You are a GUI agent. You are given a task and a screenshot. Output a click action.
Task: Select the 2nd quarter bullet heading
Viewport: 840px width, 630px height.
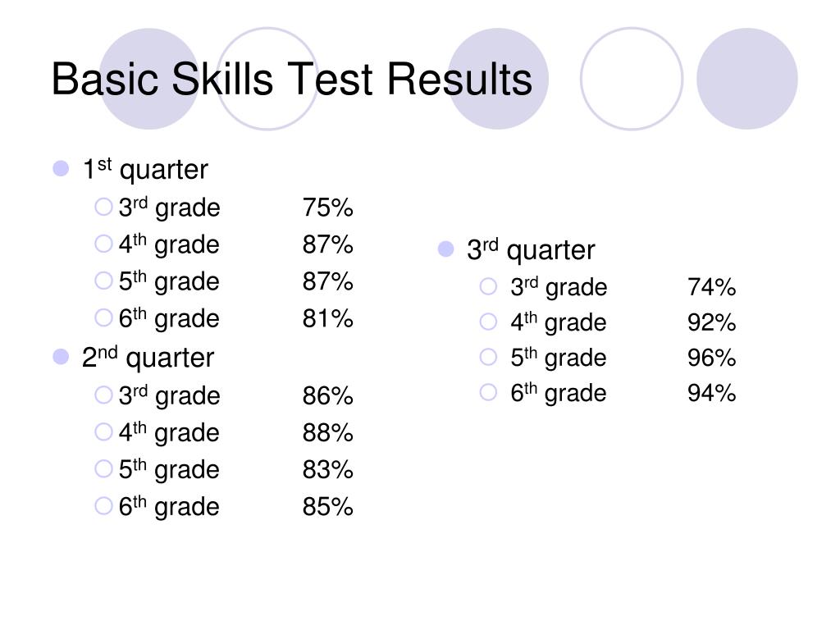[x=148, y=358]
